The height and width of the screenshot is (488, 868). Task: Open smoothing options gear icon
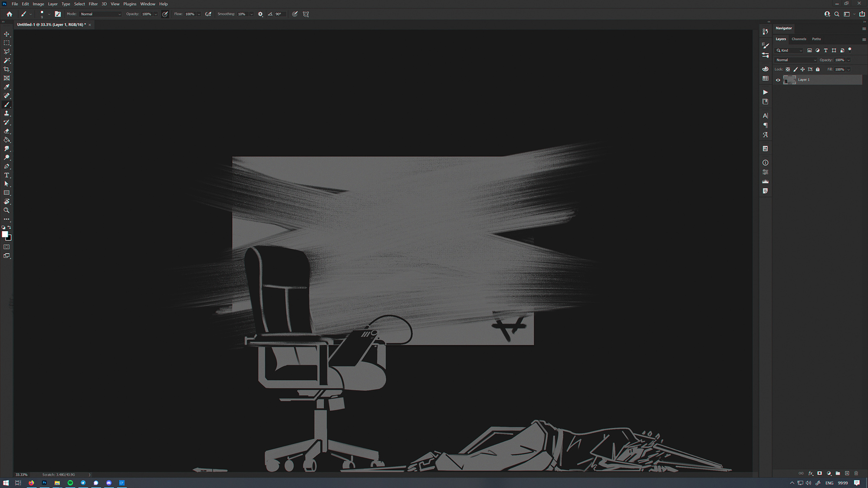click(x=260, y=14)
